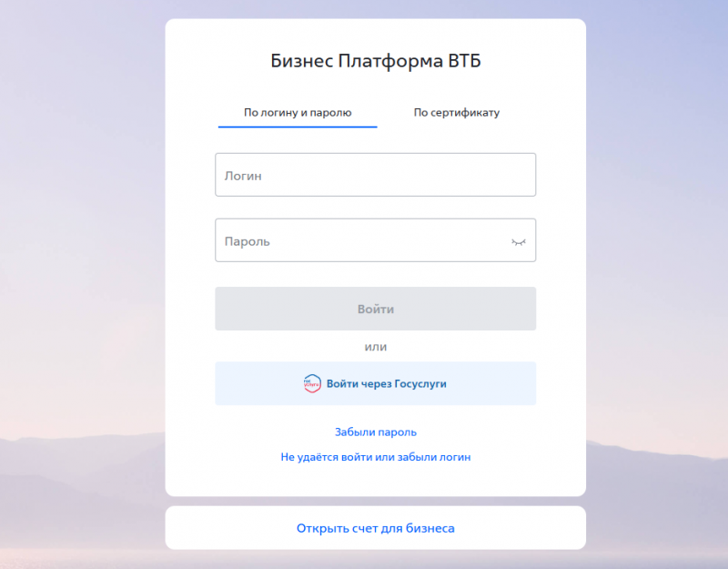Switch to the По сертификату tab
Viewport: 728px width, 569px height.
[x=456, y=113]
